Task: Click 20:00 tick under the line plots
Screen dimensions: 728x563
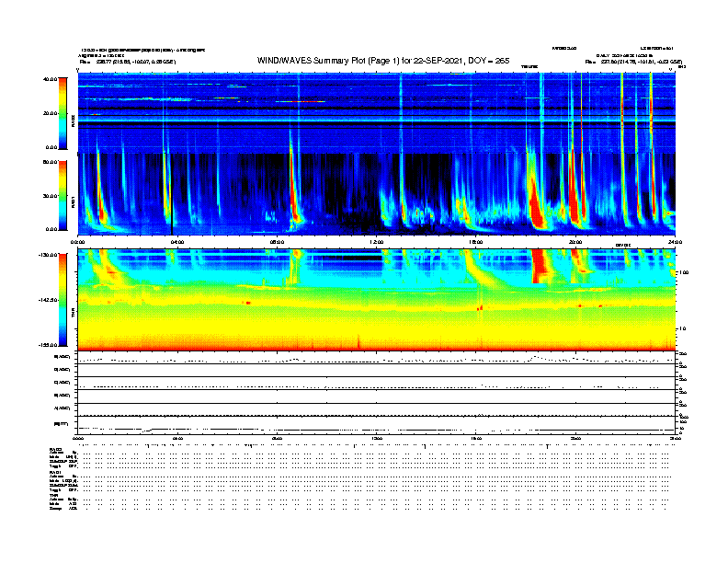Action: [575, 438]
